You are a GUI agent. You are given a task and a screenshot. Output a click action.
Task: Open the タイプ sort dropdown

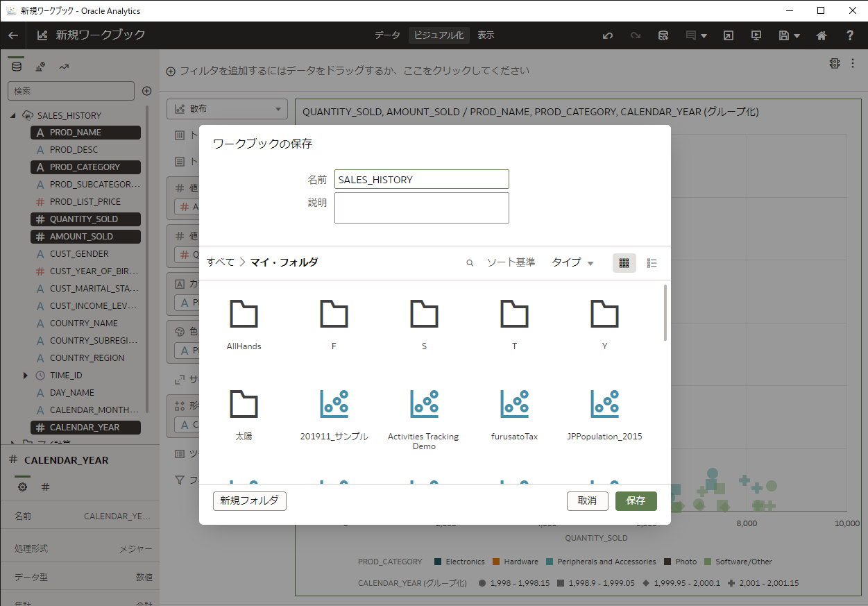(x=572, y=263)
